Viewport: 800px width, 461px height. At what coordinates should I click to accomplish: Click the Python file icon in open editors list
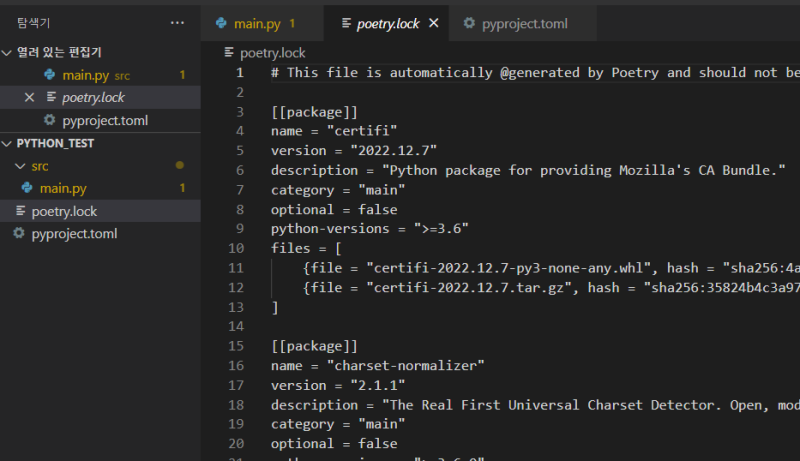tap(50, 75)
